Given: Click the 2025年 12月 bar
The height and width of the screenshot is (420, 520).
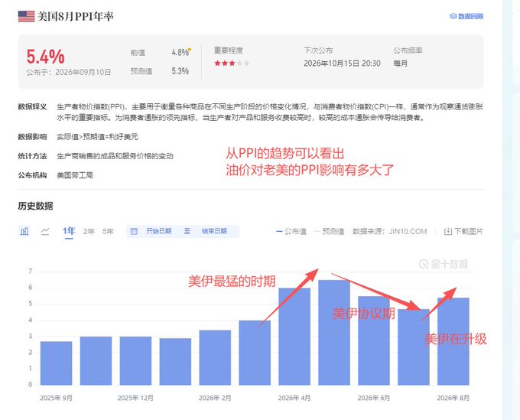Looking at the screenshot, I should click(135, 361).
